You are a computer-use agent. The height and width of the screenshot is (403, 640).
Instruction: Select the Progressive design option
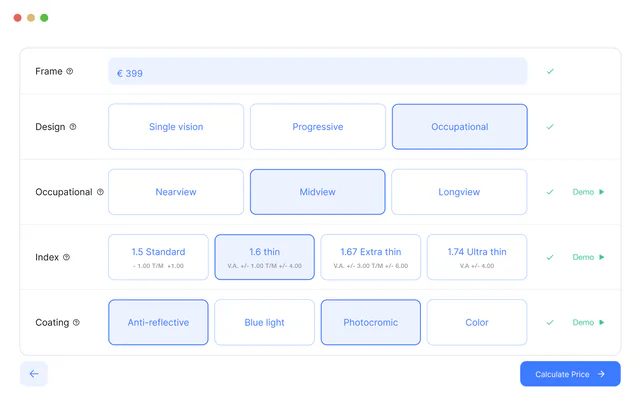point(318,127)
